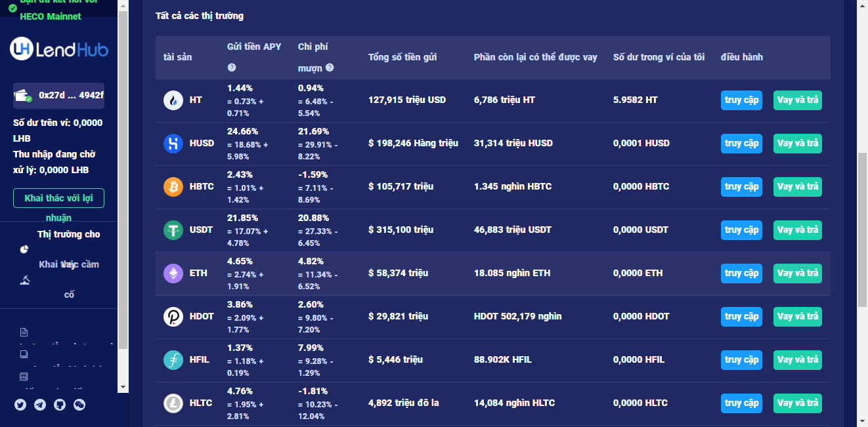This screenshot has height=427, width=868.
Task: Open the Twitter social link icon
Action: (20, 405)
